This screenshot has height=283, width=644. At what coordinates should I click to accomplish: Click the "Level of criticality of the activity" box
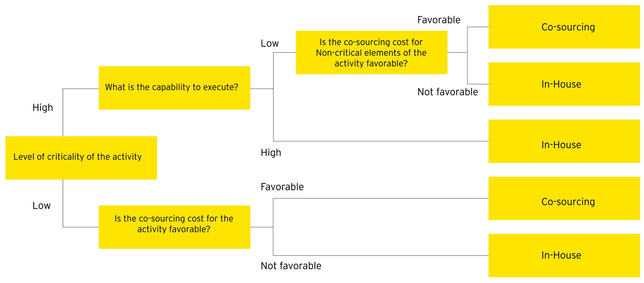(81, 158)
